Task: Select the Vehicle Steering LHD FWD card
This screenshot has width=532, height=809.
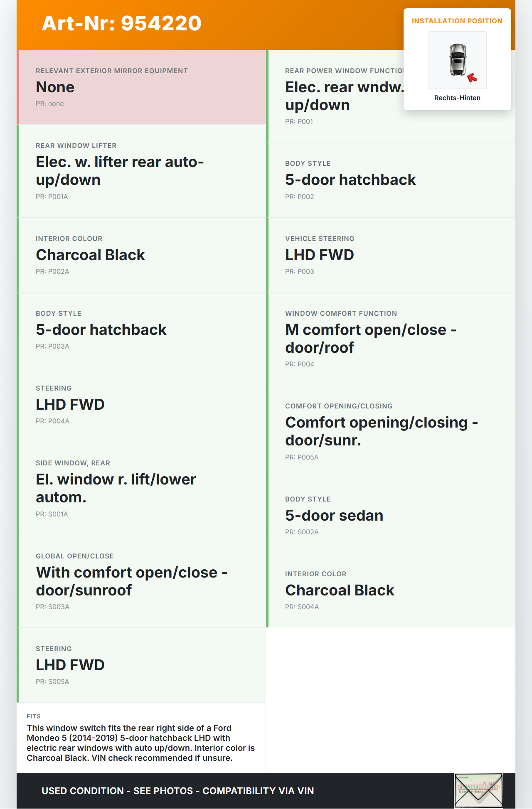Action: (x=391, y=255)
